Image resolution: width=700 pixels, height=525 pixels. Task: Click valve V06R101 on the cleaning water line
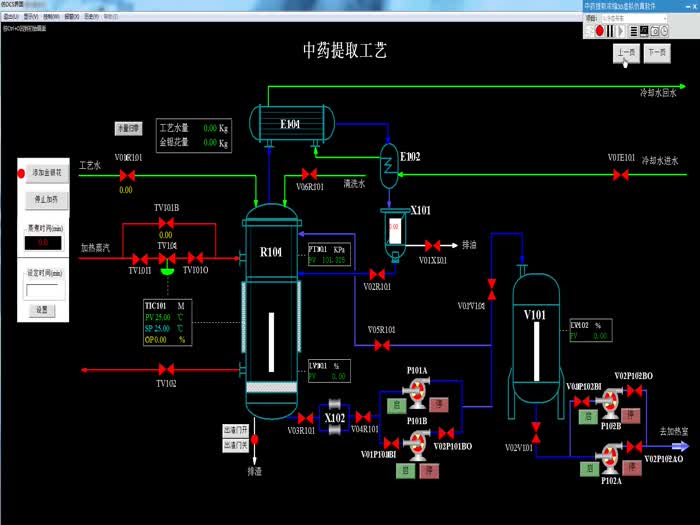309,175
